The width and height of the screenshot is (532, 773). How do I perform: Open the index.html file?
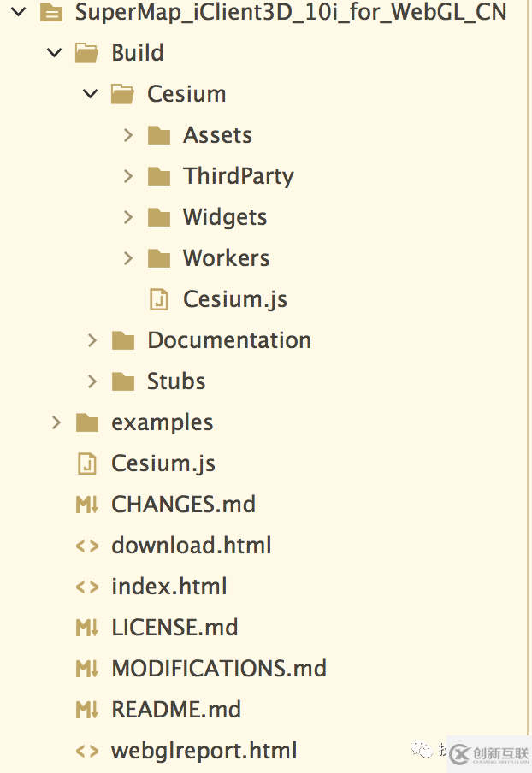[x=168, y=587]
